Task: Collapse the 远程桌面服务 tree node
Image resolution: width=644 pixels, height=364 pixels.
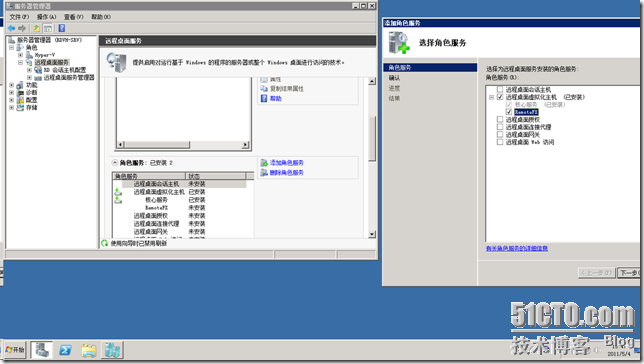Action: coord(20,62)
